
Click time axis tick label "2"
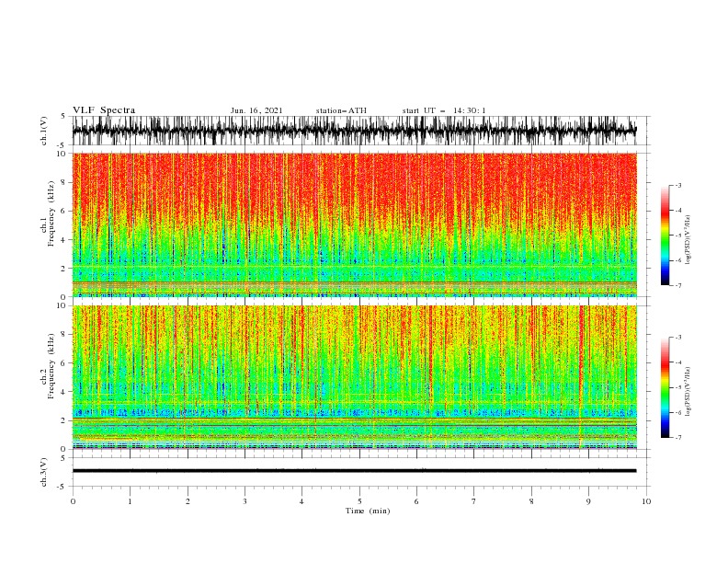[188, 501]
